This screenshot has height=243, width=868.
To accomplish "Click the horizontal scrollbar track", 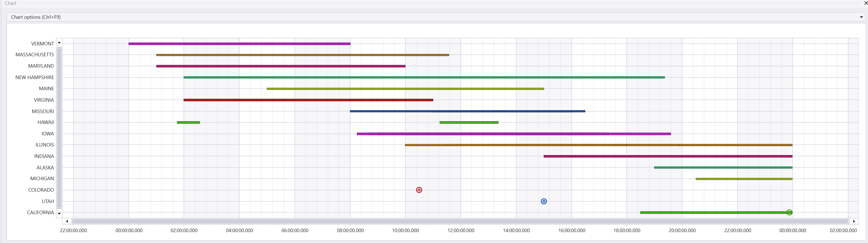I will 460,221.
